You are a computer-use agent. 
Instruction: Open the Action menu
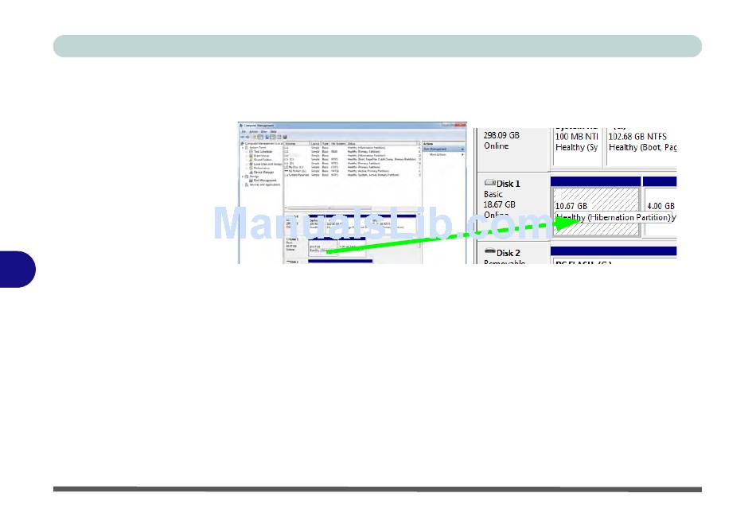[253, 131]
